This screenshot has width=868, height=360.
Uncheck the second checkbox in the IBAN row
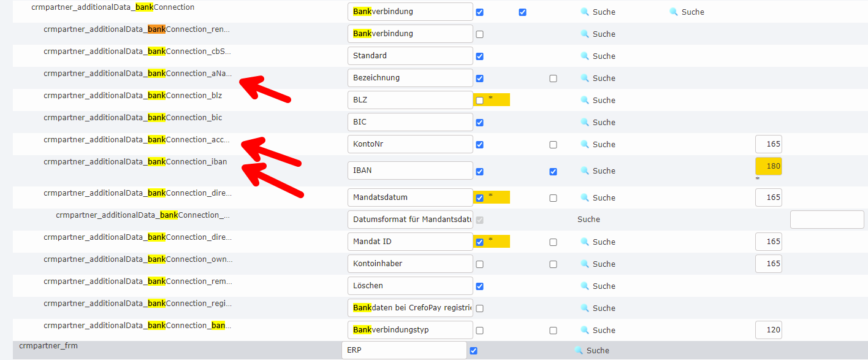click(553, 172)
